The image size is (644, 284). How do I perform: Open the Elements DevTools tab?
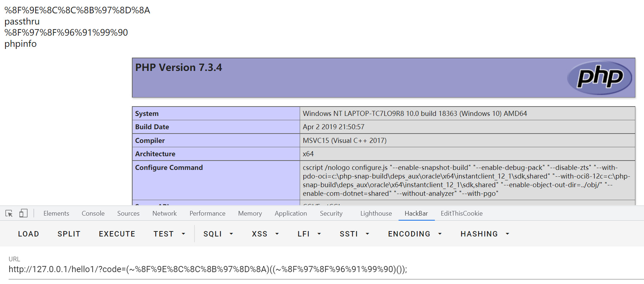tap(56, 213)
